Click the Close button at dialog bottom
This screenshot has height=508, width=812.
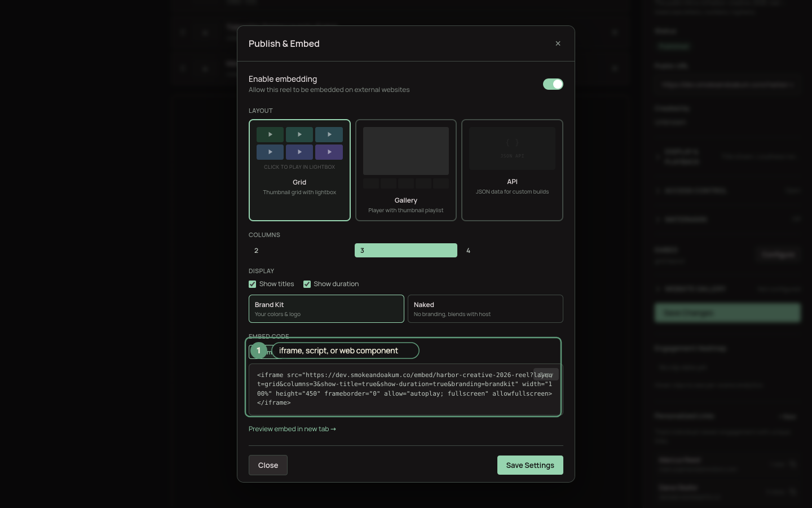coord(268,465)
